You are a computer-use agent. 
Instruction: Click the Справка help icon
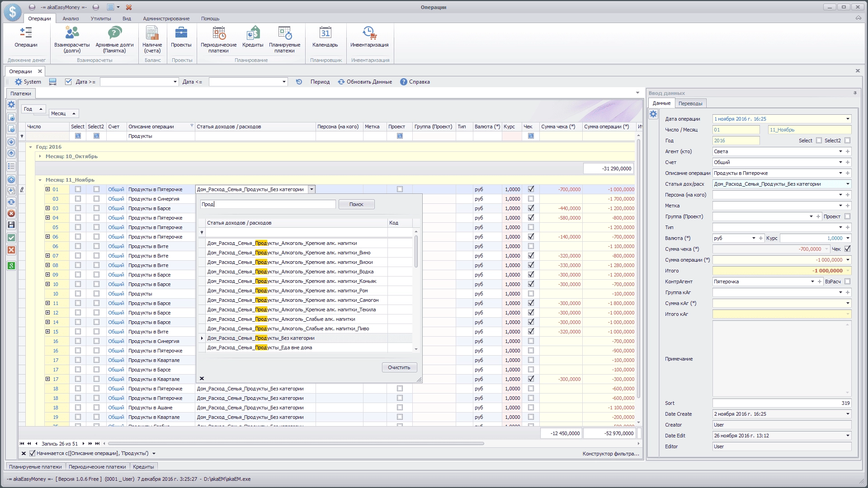coord(415,82)
